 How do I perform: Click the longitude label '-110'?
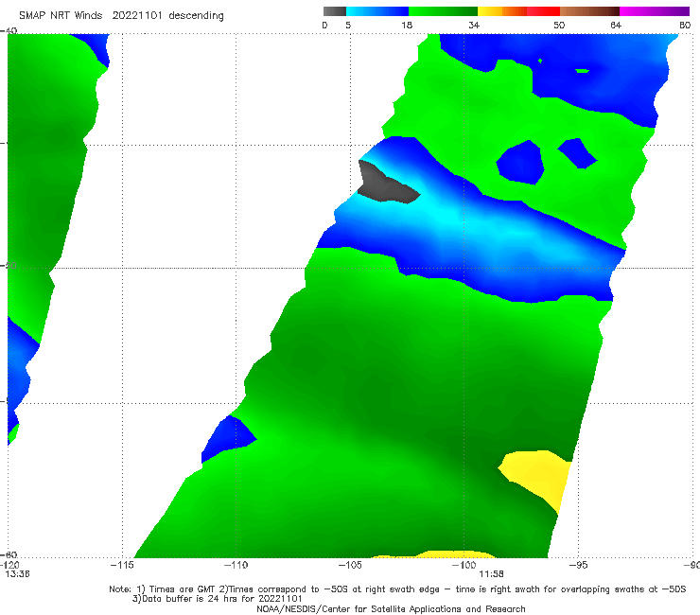click(236, 565)
